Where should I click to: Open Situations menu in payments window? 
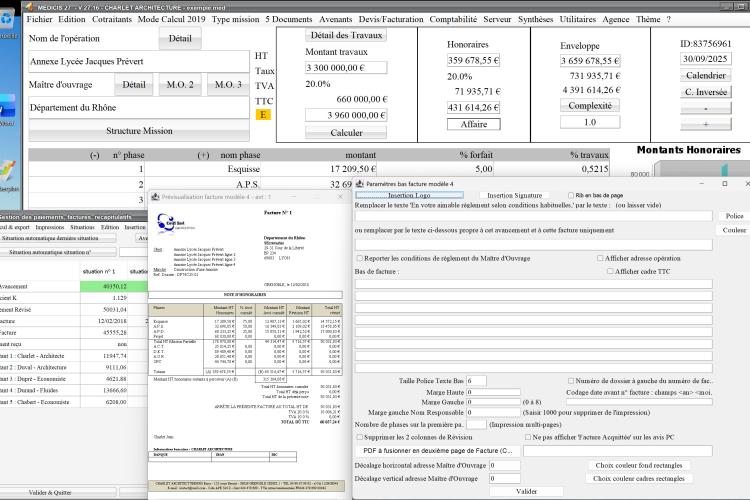pos(82,227)
